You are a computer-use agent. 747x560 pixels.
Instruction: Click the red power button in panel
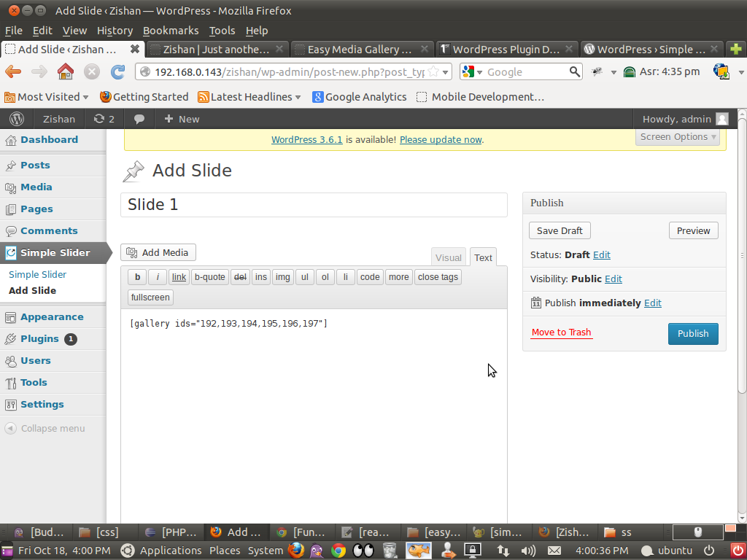[x=738, y=551]
